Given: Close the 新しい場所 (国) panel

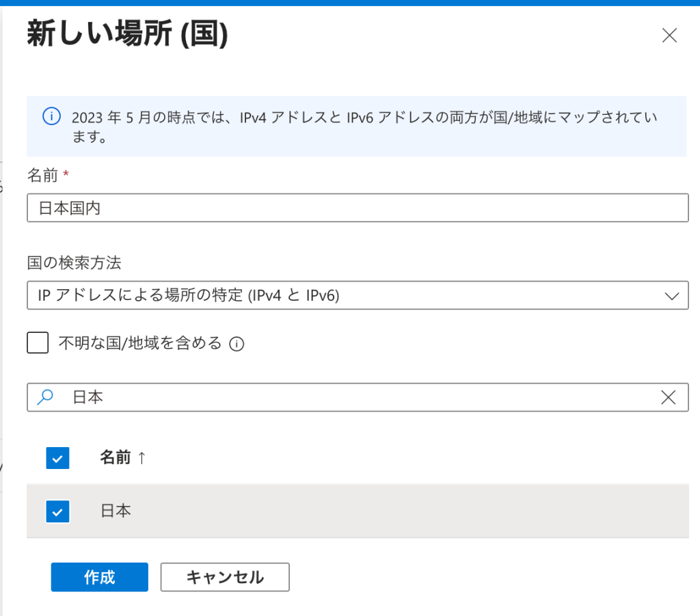Looking at the screenshot, I should [x=669, y=36].
